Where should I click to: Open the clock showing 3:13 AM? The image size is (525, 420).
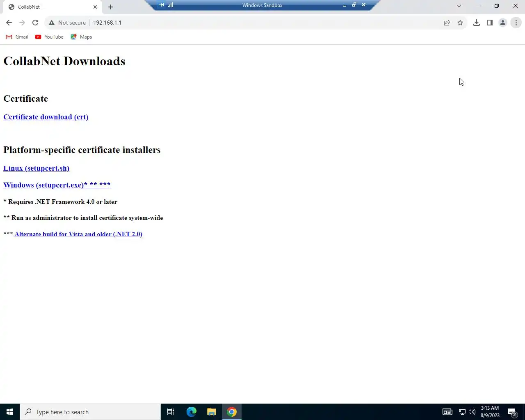tap(490, 412)
